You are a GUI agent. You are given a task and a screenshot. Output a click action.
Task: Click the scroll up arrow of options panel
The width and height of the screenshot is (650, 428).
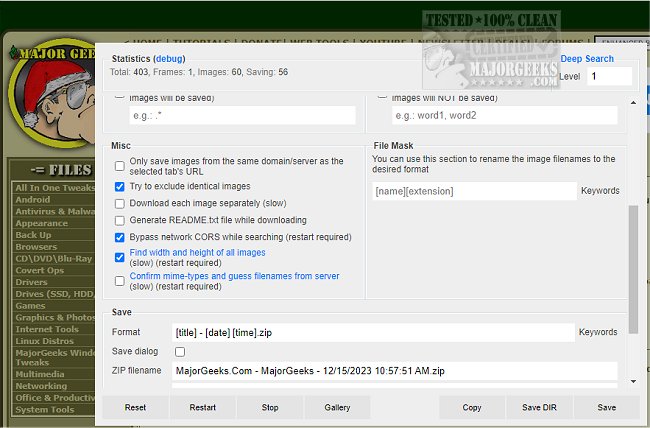(x=633, y=102)
